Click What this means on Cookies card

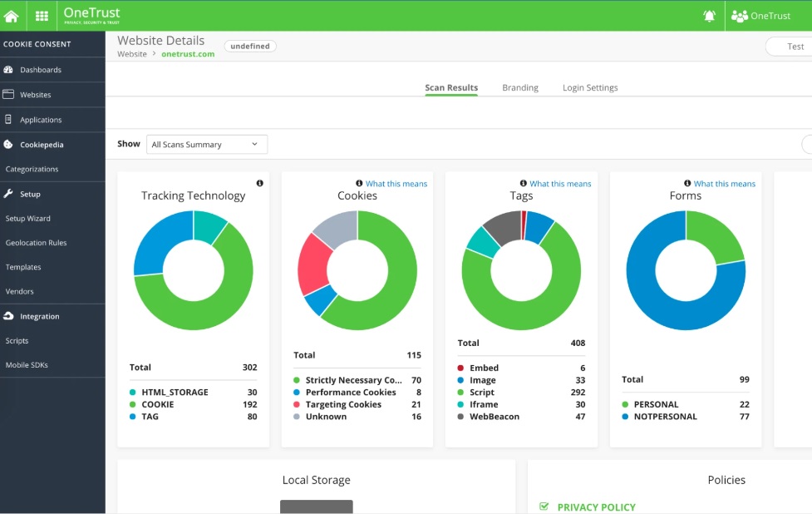pos(396,184)
